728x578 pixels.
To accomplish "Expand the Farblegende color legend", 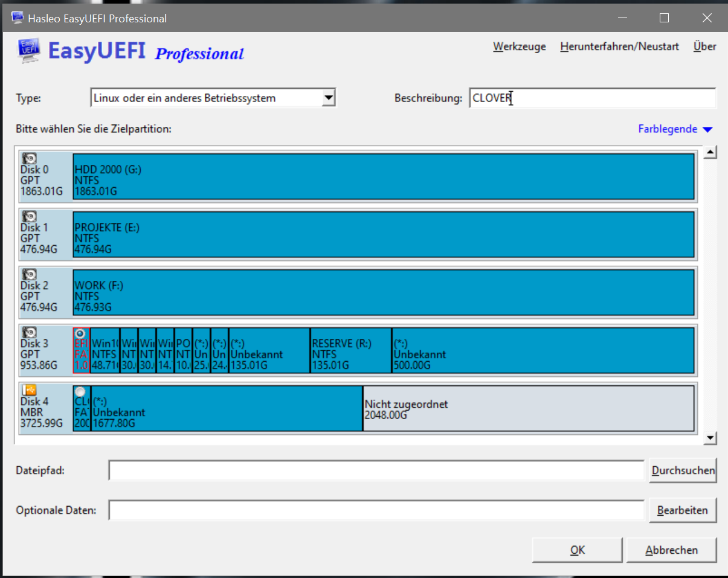I will 675,129.
